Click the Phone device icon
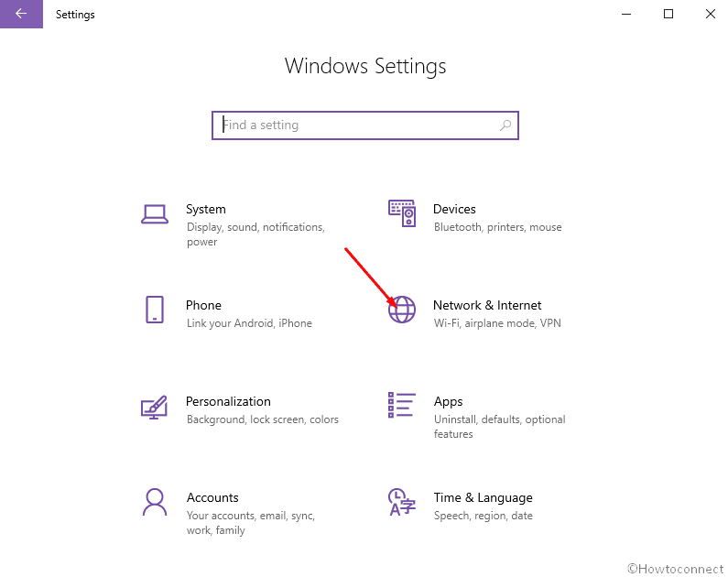 coord(155,310)
